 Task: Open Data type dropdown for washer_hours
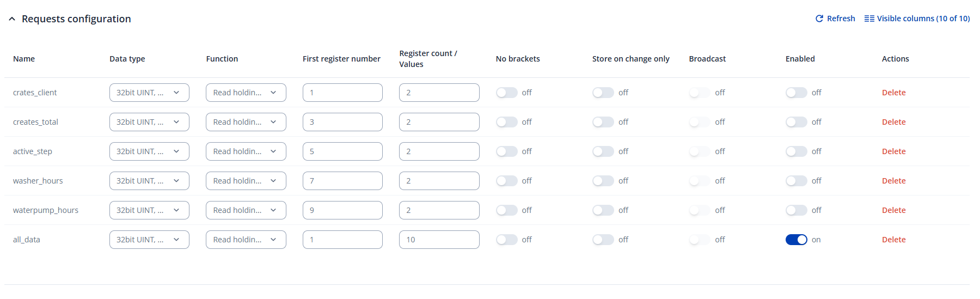point(149,181)
